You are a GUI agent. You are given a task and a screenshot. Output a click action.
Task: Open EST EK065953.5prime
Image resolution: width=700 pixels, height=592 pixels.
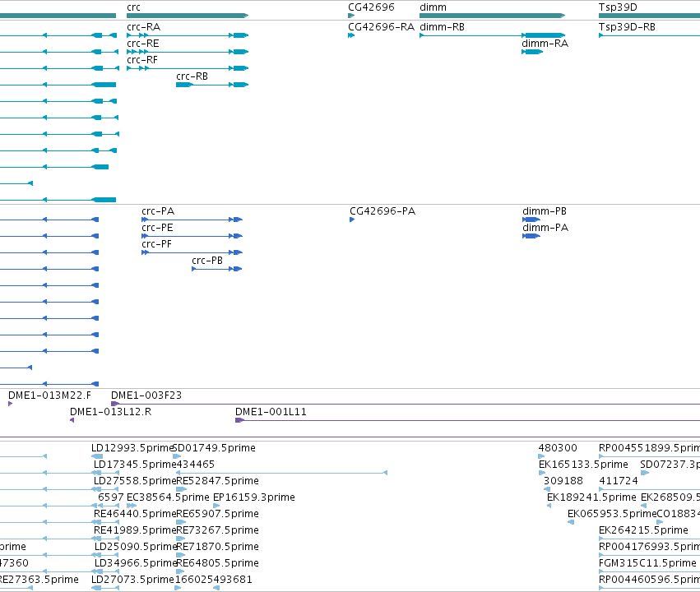pyautogui.click(x=612, y=514)
